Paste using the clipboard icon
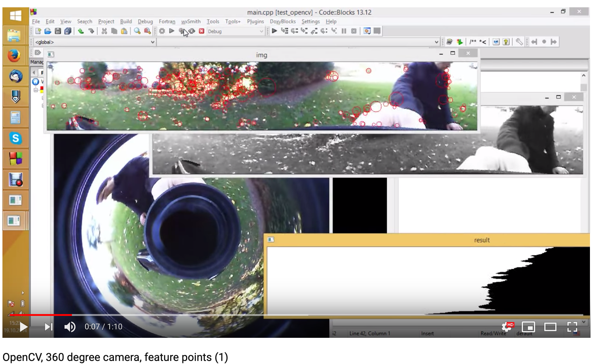This screenshot has height=364, width=593. click(x=124, y=31)
